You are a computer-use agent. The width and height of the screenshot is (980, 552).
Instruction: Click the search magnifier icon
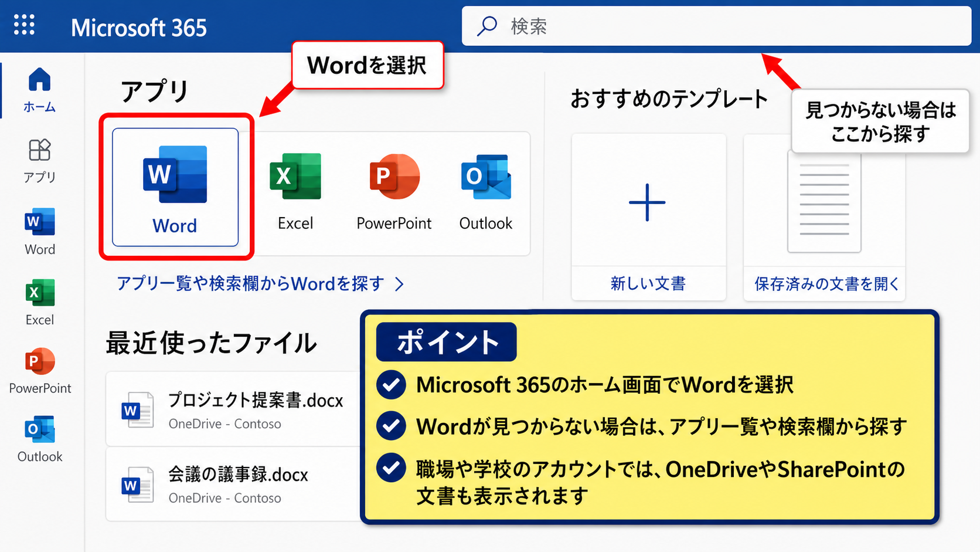(487, 26)
